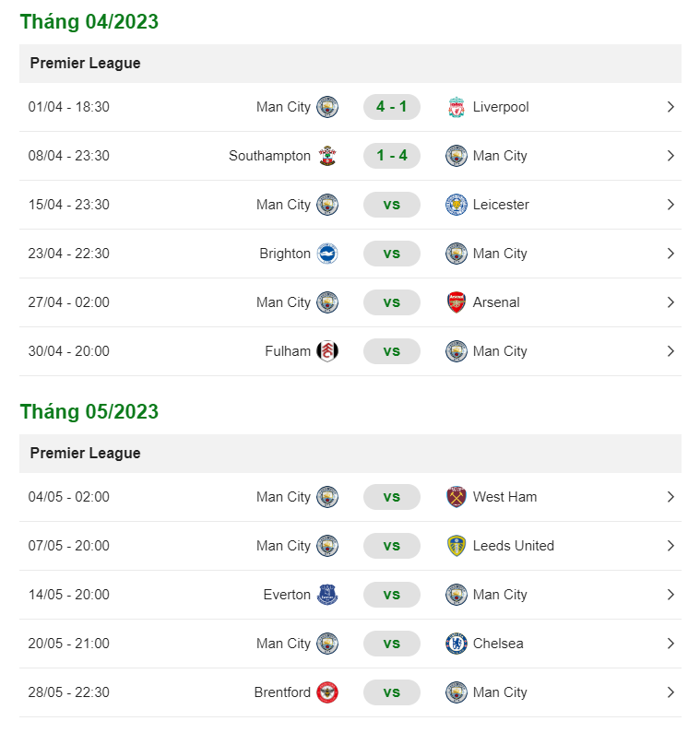
Task: Click the Southampton club crest
Action: coord(327,156)
